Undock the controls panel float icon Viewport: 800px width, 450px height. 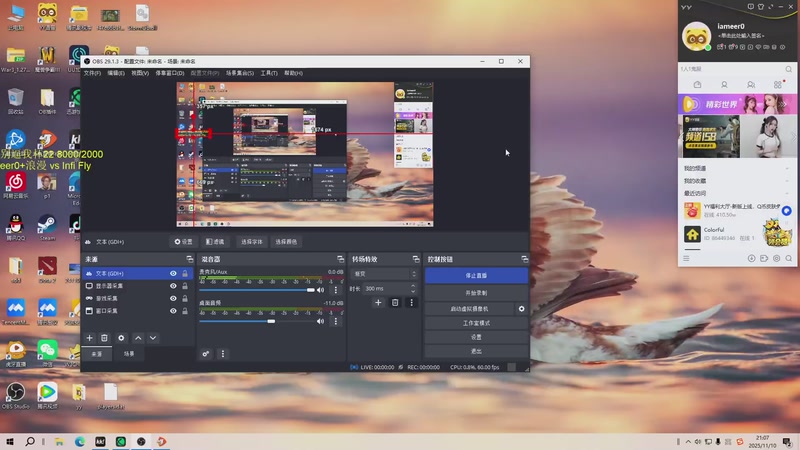(524, 259)
